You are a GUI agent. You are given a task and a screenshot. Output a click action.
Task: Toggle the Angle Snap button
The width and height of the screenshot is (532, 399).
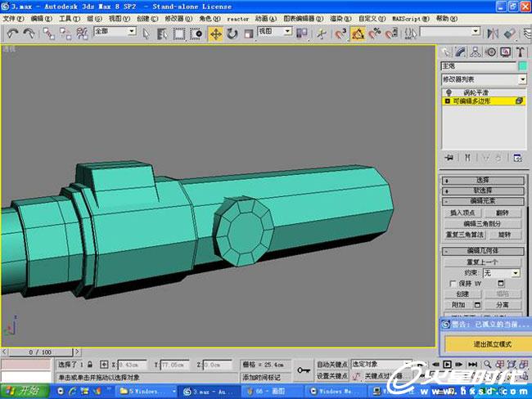tap(358, 34)
